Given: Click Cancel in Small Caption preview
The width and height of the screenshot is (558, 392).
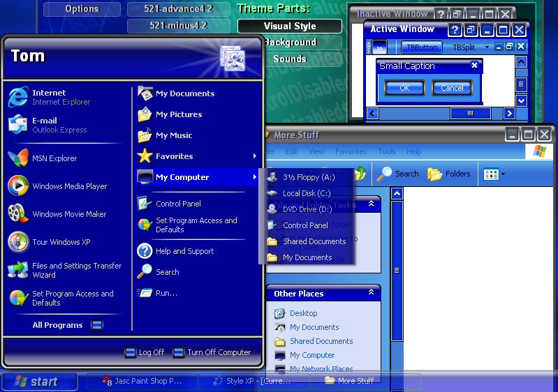Looking at the screenshot, I should click(x=452, y=88).
